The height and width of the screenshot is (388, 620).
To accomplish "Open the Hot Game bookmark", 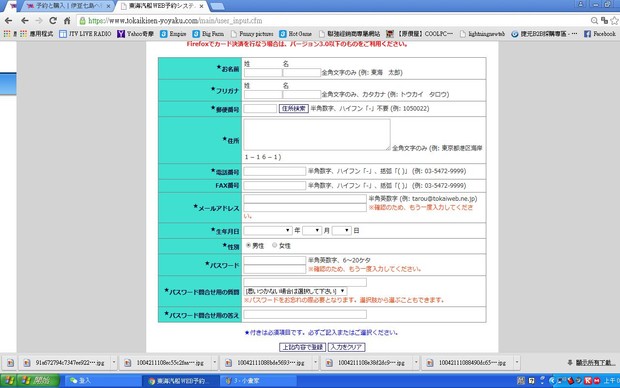I will point(295,34).
